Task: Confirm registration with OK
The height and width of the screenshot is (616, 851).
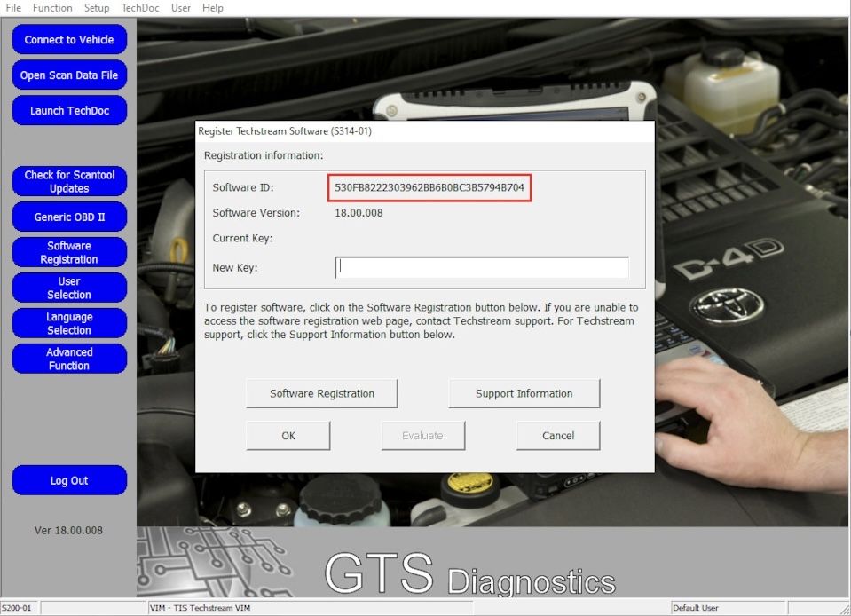Action: coord(288,436)
